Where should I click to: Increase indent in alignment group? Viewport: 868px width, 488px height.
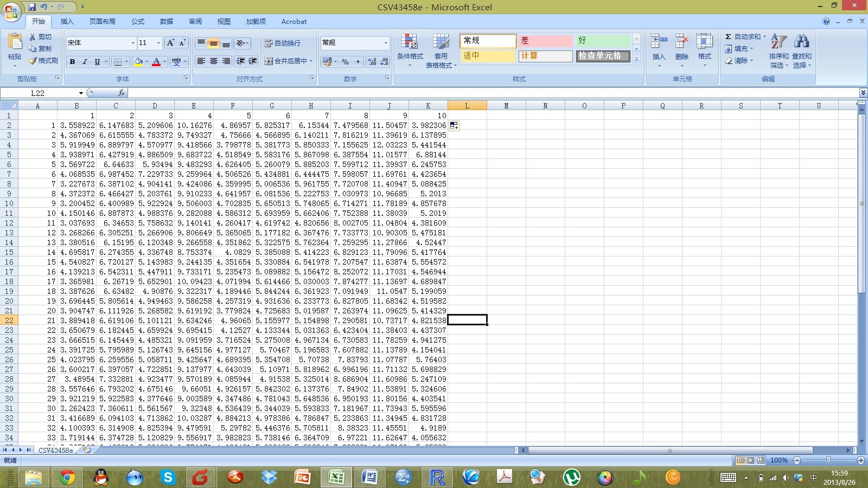(x=252, y=61)
